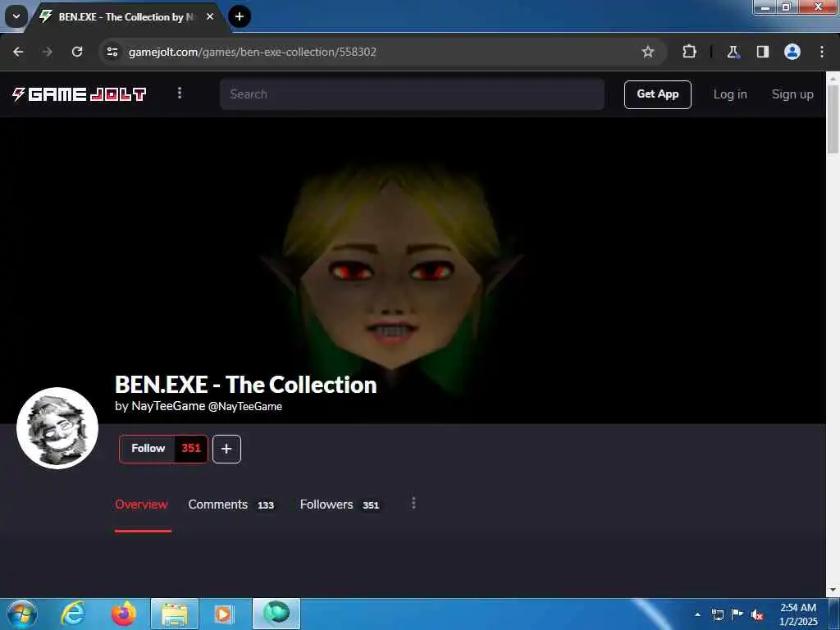This screenshot has height=630, width=840.
Task: Launch Internet Explorer from taskbar
Action: [x=73, y=614]
